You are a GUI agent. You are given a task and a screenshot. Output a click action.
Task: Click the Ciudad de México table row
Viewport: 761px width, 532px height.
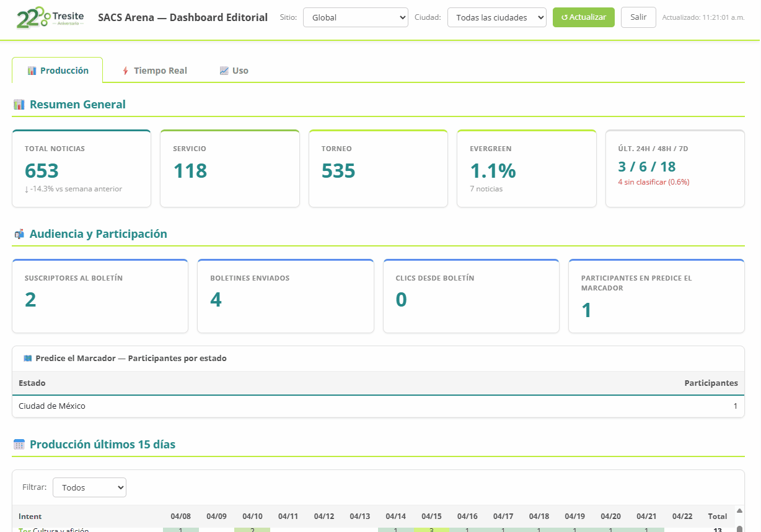(378, 406)
